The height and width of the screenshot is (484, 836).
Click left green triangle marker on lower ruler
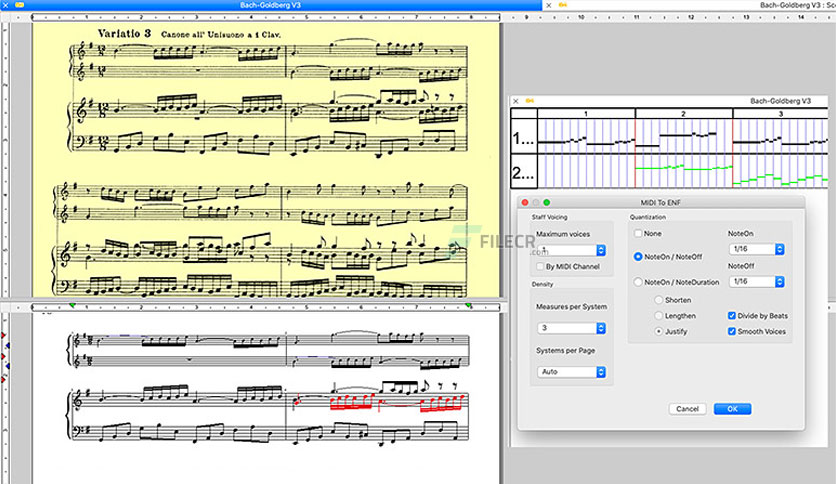point(73,305)
